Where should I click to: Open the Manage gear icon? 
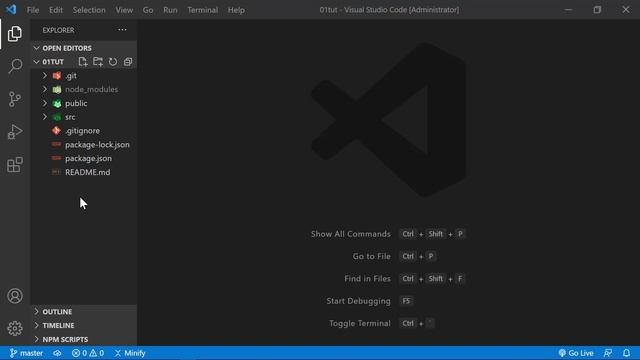15,328
